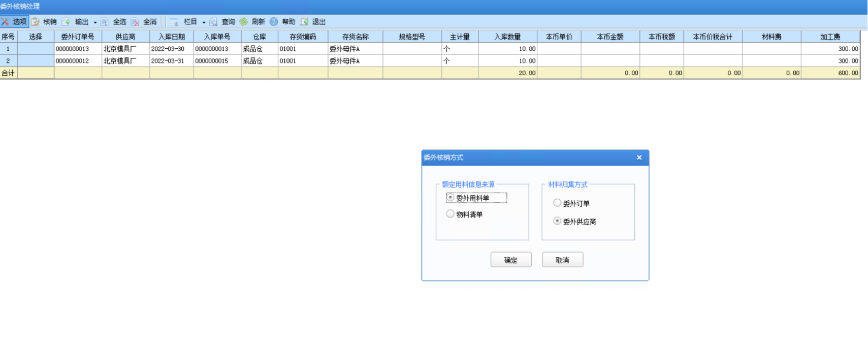
Task: Select the 委外用料单 radio option
Action: (x=451, y=198)
